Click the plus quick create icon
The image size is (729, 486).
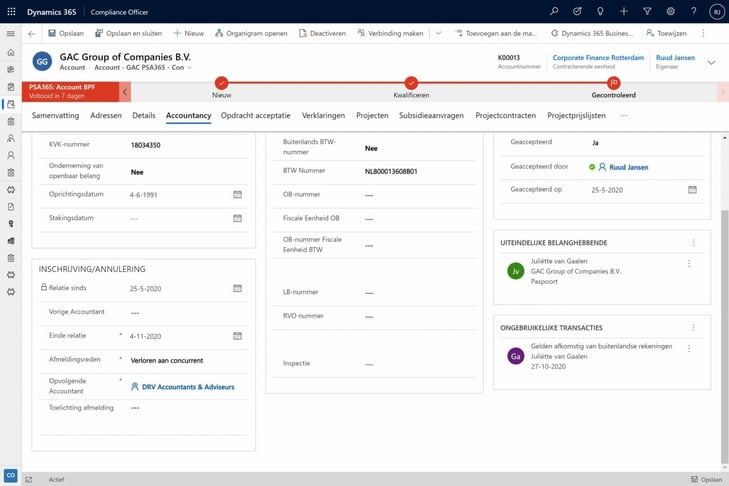tap(623, 11)
